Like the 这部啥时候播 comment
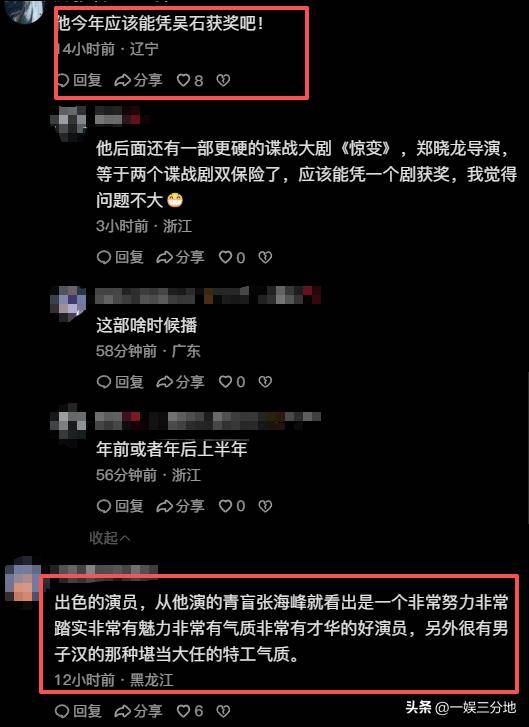The width and height of the screenshot is (529, 727). tap(232, 382)
